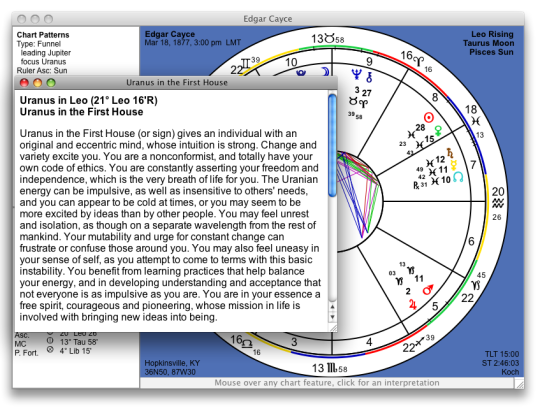Screen dimensions: 540x411
Task: Click the blue Moon crescent glyph
Action: [x=325, y=72]
